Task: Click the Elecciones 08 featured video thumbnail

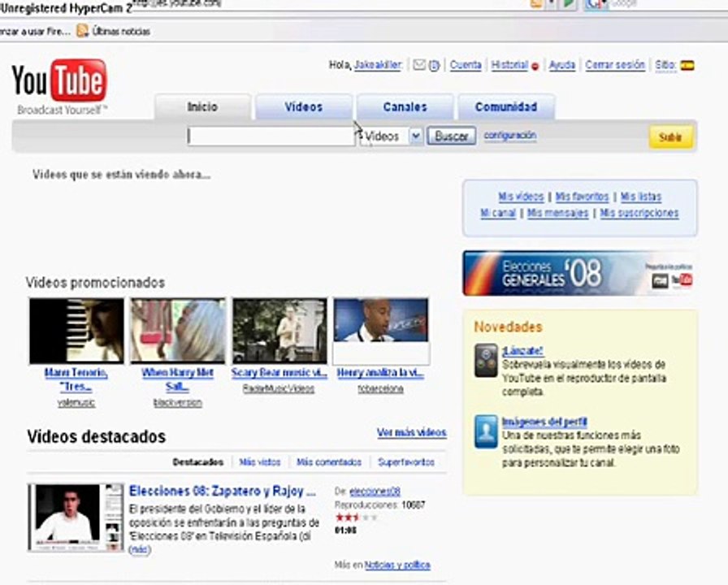Action: pos(76,518)
